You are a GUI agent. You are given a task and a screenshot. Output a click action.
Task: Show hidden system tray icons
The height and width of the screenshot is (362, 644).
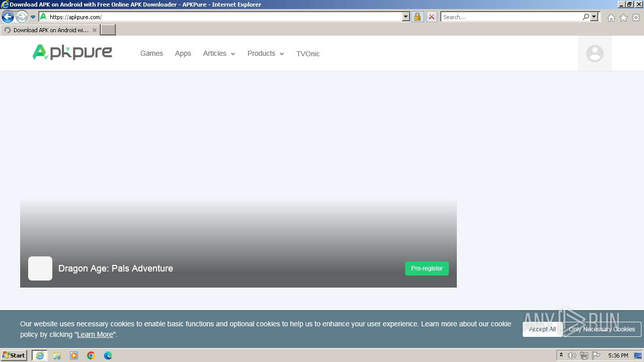coord(561,355)
